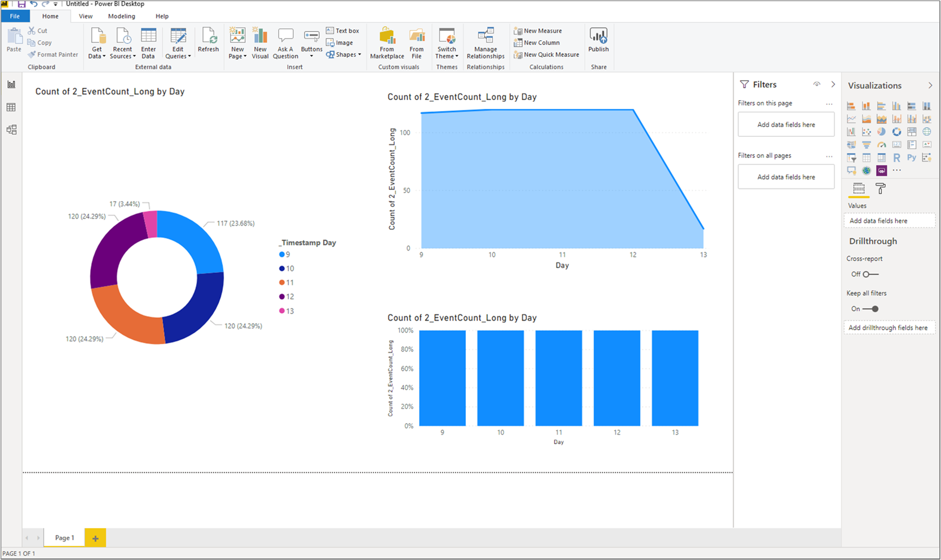941x560 pixels.
Task: Add a New Visual from ribbon
Action: pyautogui.click(x=260, y=43)
